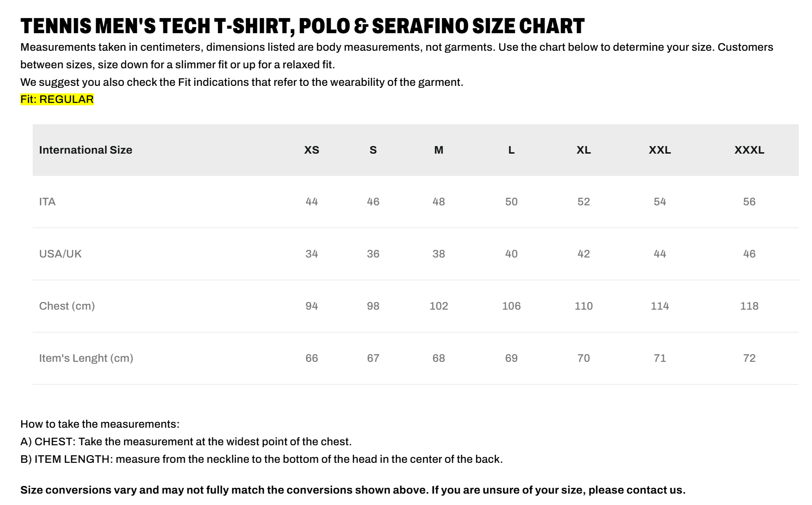Select ITA size 50 in L column
This screenshot has width=812, height=505.
(x=511, y=202)
